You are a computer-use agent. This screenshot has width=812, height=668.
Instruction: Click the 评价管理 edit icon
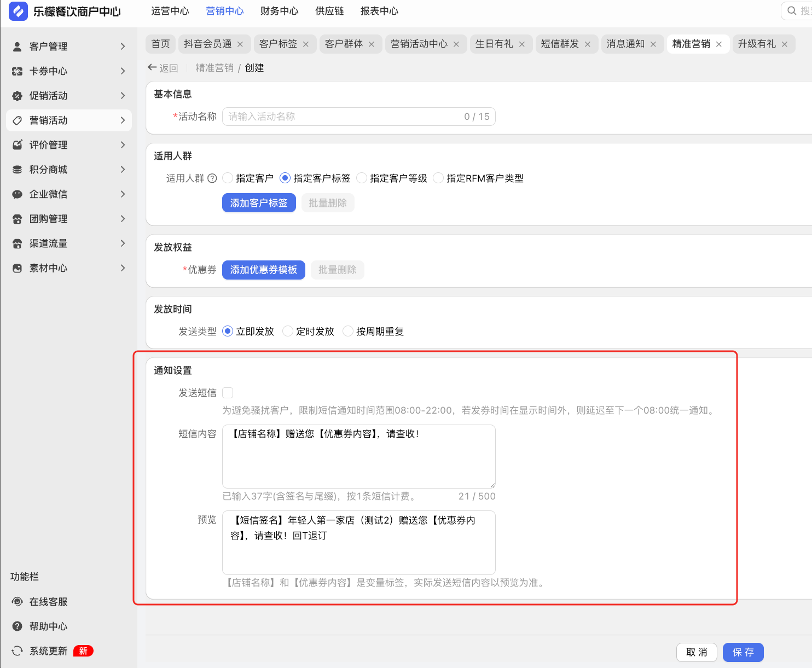[x=18, y=145]
